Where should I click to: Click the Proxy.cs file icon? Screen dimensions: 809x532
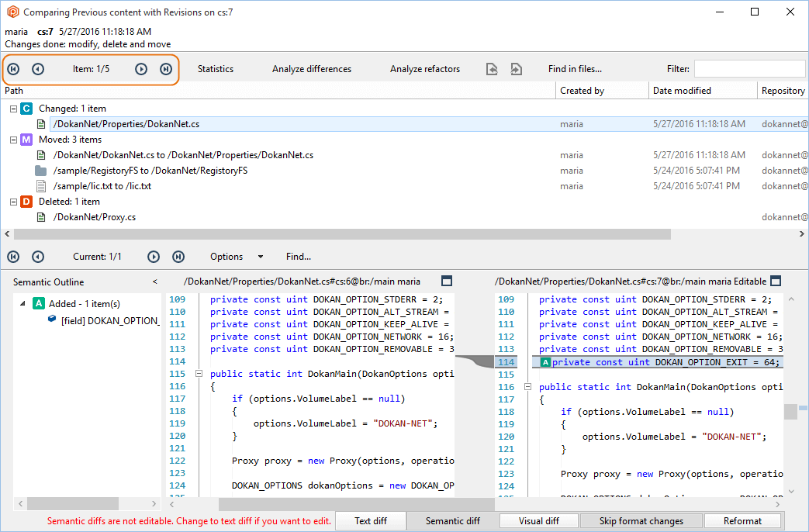tap(41, 216)
